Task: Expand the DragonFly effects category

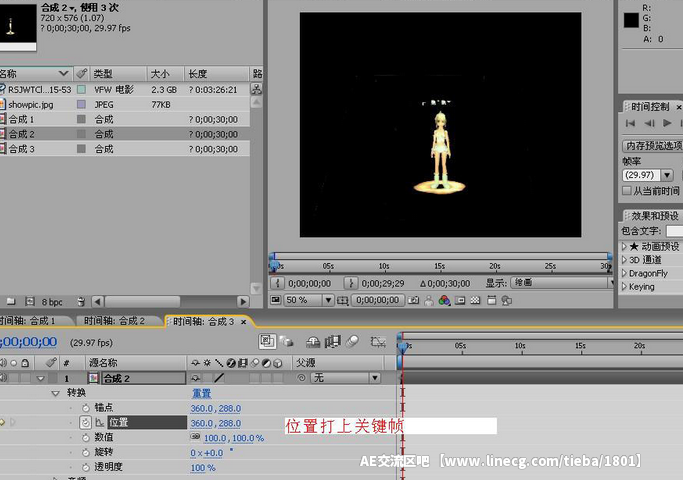Action: 624,274
